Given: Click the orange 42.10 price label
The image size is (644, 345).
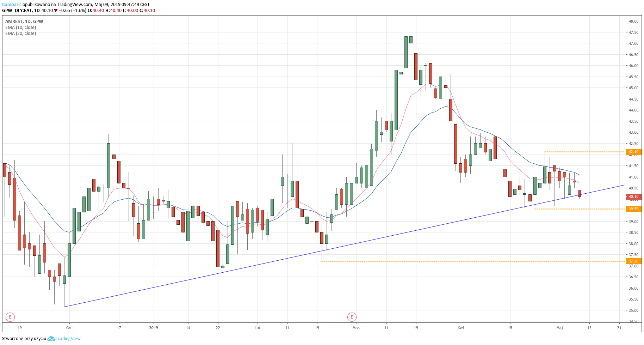Looking at the screenshot, I should [633, 152].
